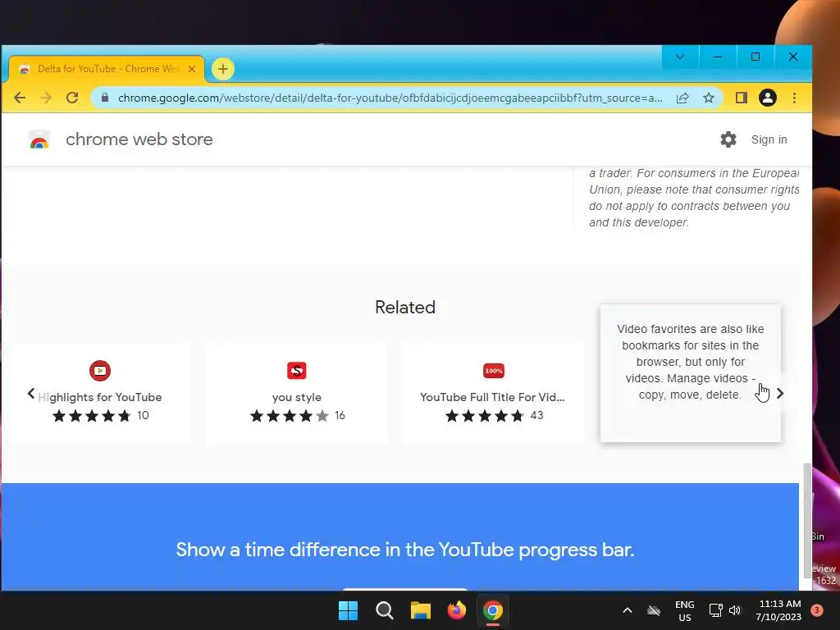Image resolution: width=840 pixels, height=630 pixels.
Task: Click the Highlights for YouTube red icon
Action: [99, 371]
